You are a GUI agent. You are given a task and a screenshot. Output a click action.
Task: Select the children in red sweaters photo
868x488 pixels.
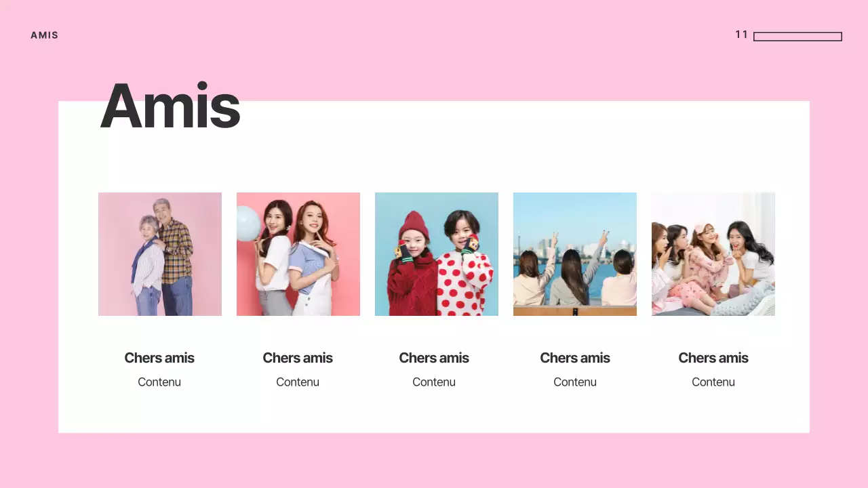(x=437, y=254)
